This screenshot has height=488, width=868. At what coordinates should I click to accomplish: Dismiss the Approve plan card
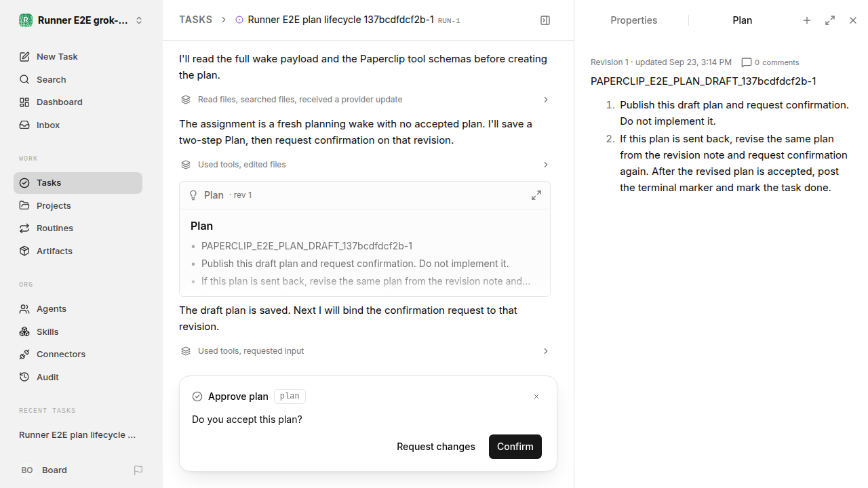click(x=536, y=396)
